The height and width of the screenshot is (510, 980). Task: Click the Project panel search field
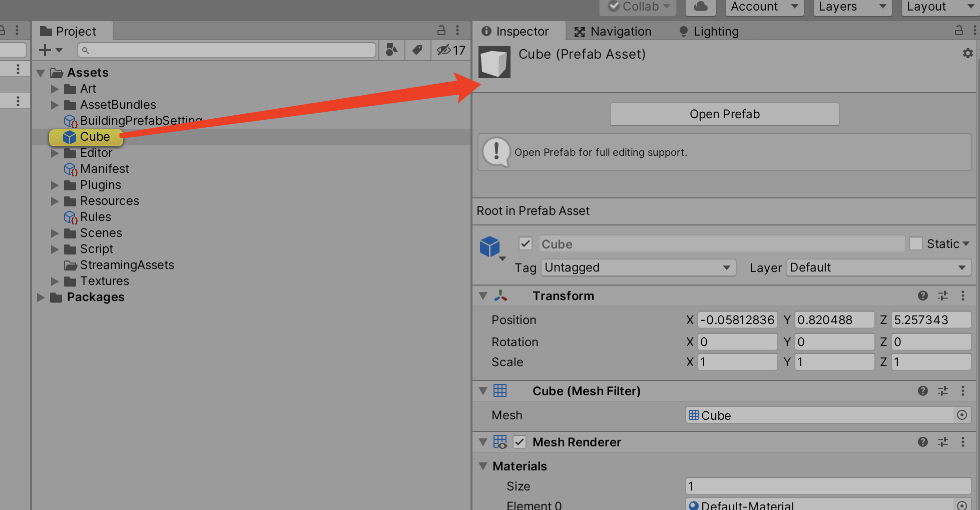(x=226, y=50)
